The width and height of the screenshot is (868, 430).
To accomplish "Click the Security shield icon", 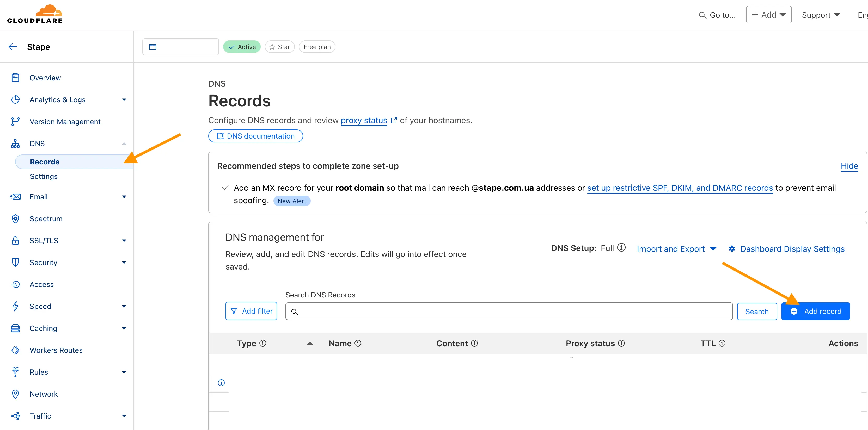I will (x=15, y=262).
